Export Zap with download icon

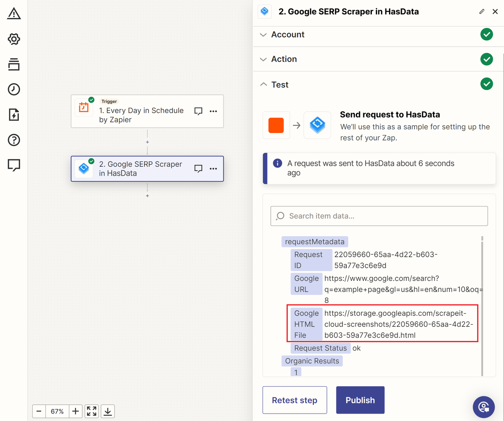[x=108, y=411]
